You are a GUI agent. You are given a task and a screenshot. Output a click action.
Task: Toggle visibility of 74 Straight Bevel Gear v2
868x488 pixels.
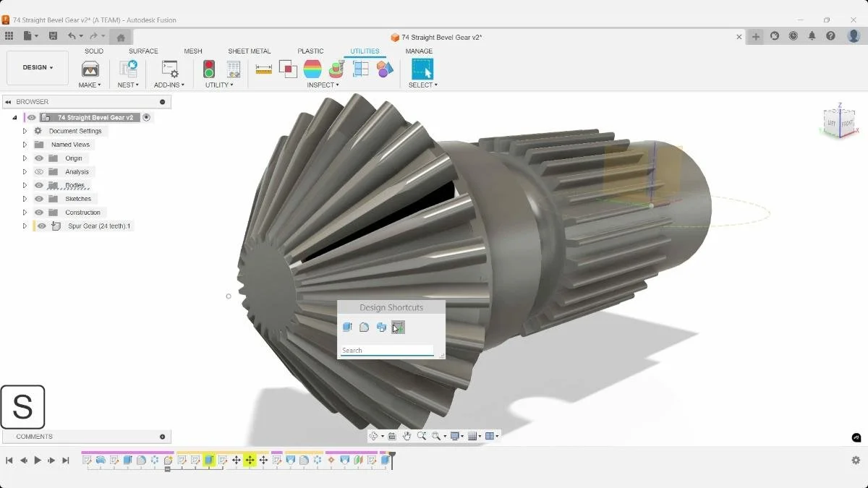click(31, 117)
